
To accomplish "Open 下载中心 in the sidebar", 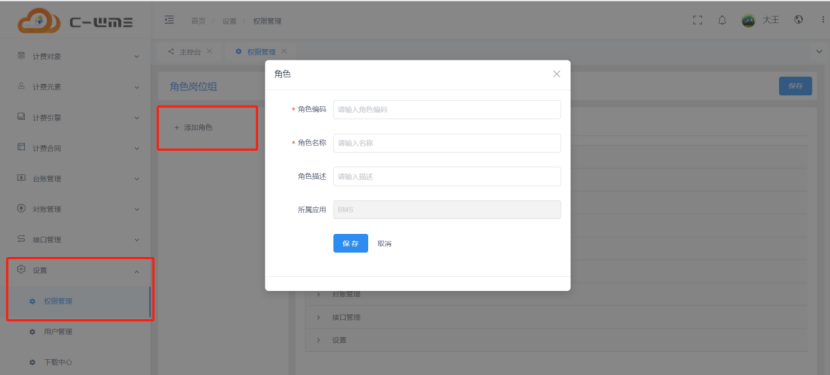I will point(58,363).
